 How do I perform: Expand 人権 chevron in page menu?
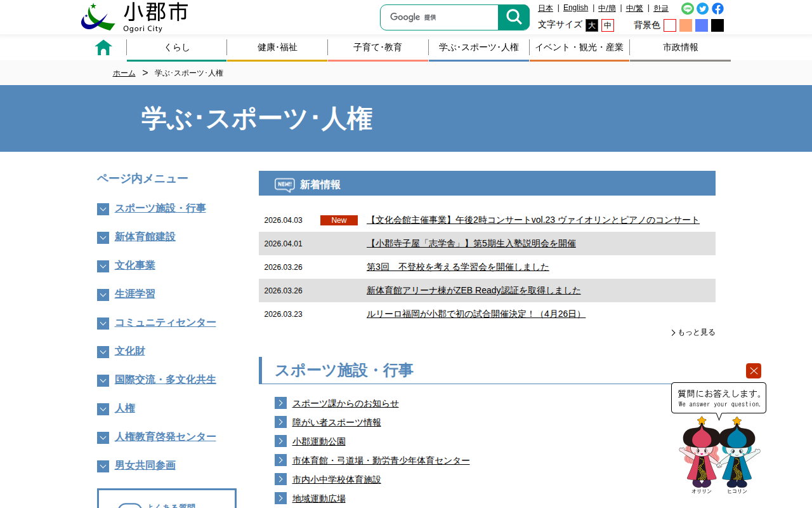click(103, 409)
